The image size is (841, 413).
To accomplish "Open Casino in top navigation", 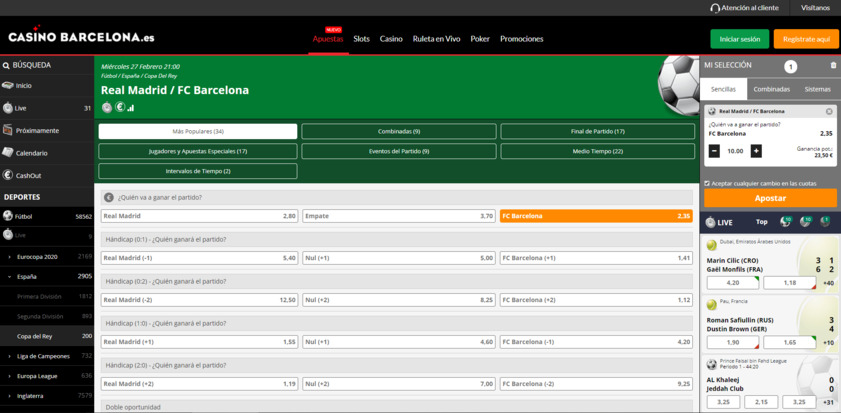I will [x=391, y=39].
